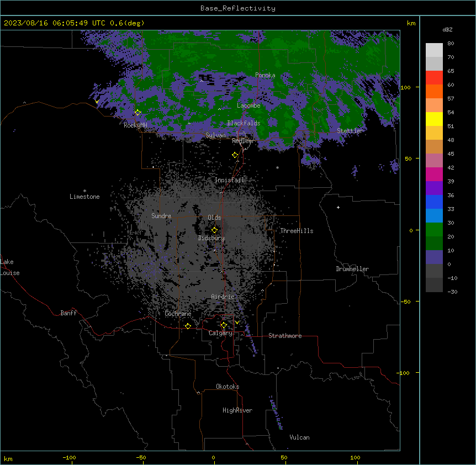Click the Sundre city label

[x=161, y=216]
